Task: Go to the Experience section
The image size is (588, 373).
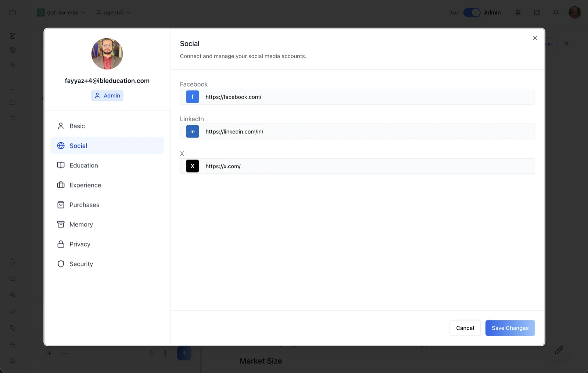Action: 107,185
